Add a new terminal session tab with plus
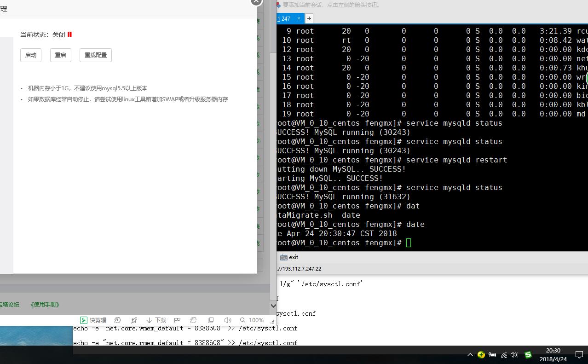The width and height of the screenshot is (588, 364). [309, 18]
